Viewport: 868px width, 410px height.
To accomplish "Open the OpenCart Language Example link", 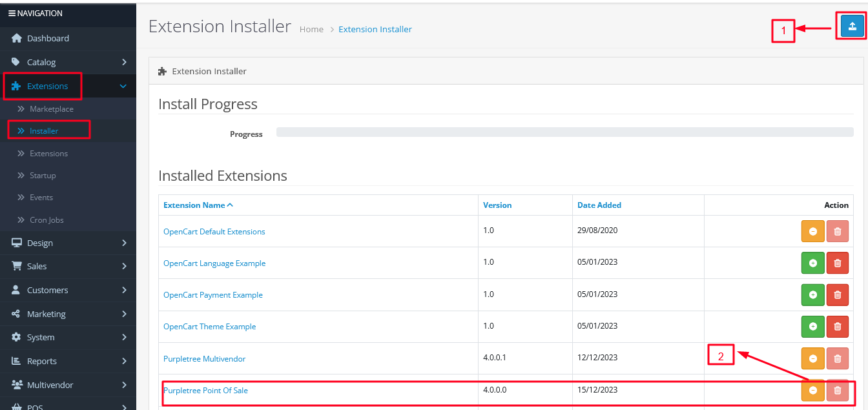I will tap(214, 263).
